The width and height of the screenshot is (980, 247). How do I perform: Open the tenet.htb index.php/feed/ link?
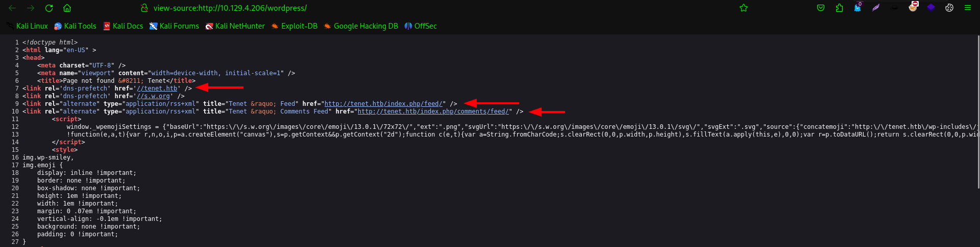pos(383,104)
